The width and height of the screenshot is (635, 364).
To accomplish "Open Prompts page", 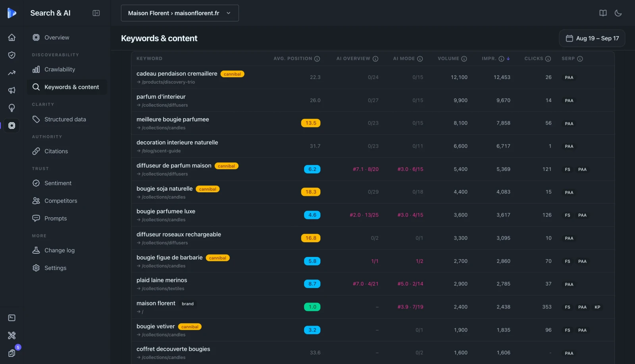I will [67, 218].
